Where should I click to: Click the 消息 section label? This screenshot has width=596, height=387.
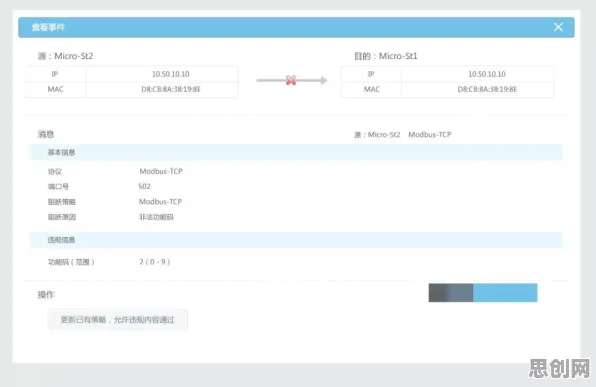coord(46,134)
